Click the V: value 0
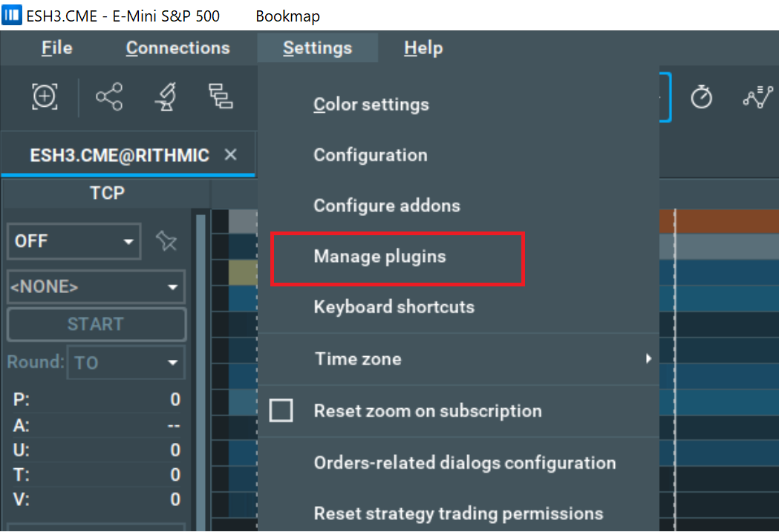 tap(175, 499)
